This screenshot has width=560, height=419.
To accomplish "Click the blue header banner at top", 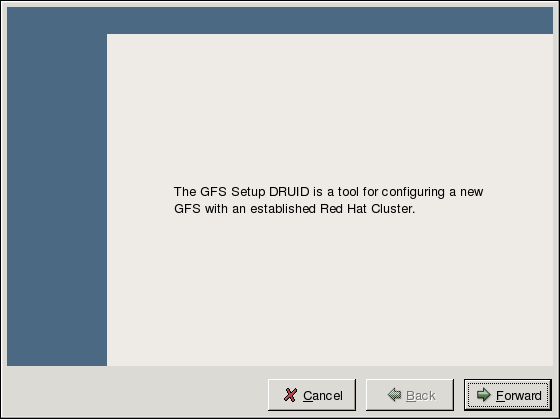I will (280, 21).
